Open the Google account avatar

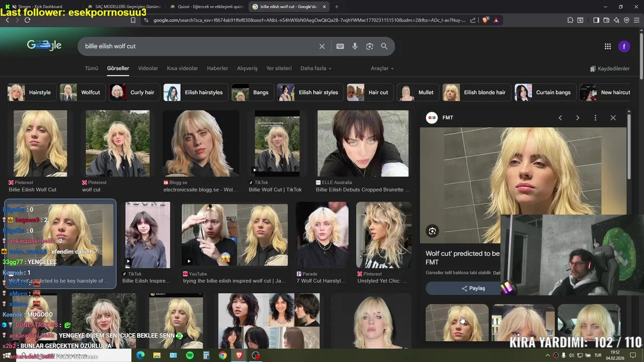[x=624, y=46]
